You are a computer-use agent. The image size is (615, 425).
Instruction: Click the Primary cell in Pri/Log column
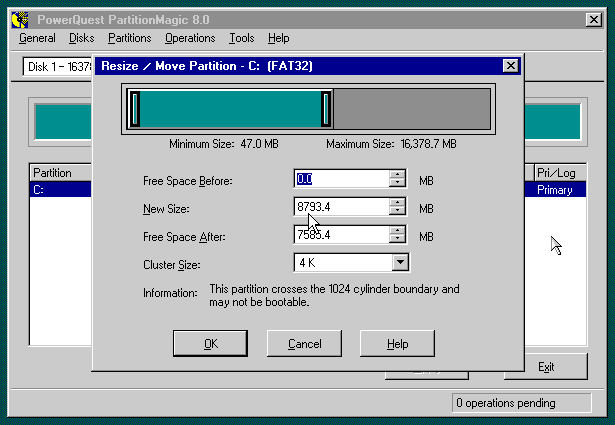point(555,190)
